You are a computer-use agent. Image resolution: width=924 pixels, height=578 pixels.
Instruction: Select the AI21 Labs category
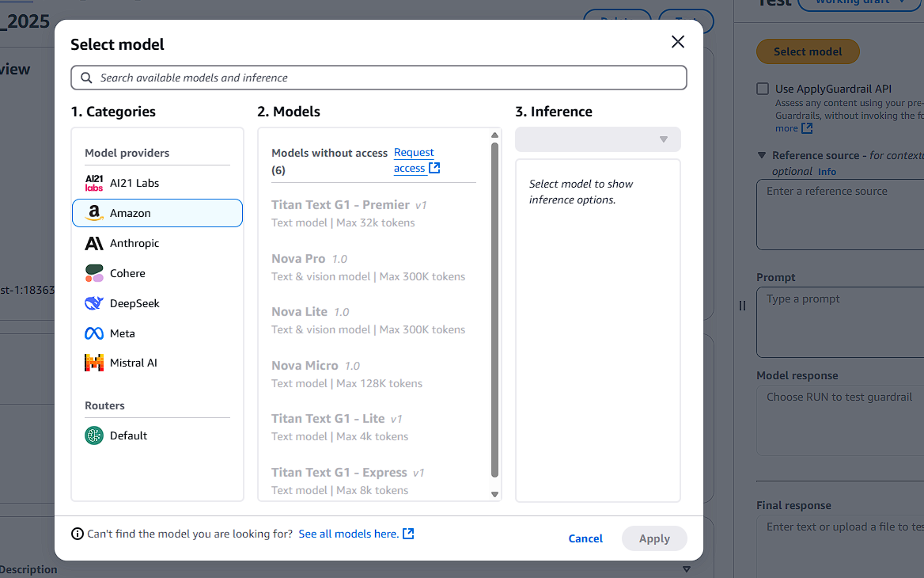point(157,183)
